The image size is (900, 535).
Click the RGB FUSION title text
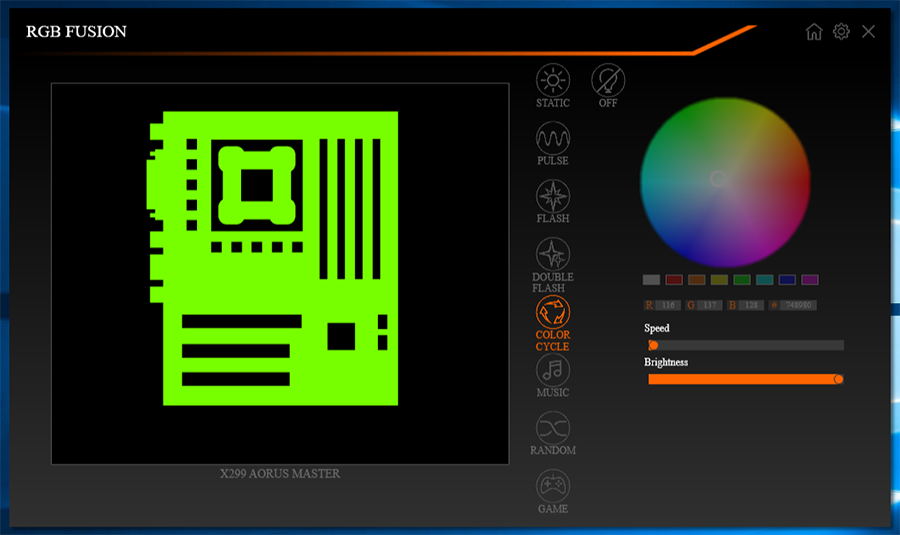click(76, 32)
